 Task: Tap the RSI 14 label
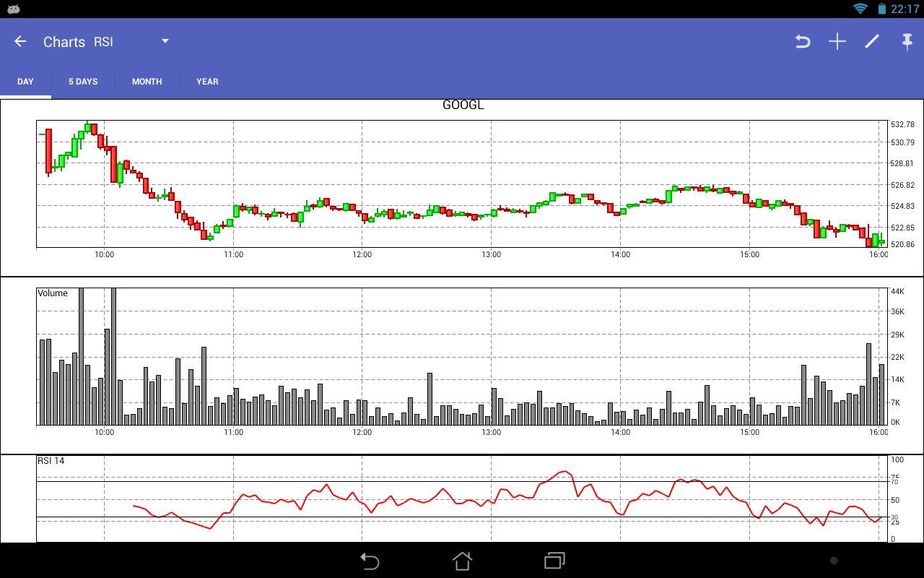(x=51, y=460)
